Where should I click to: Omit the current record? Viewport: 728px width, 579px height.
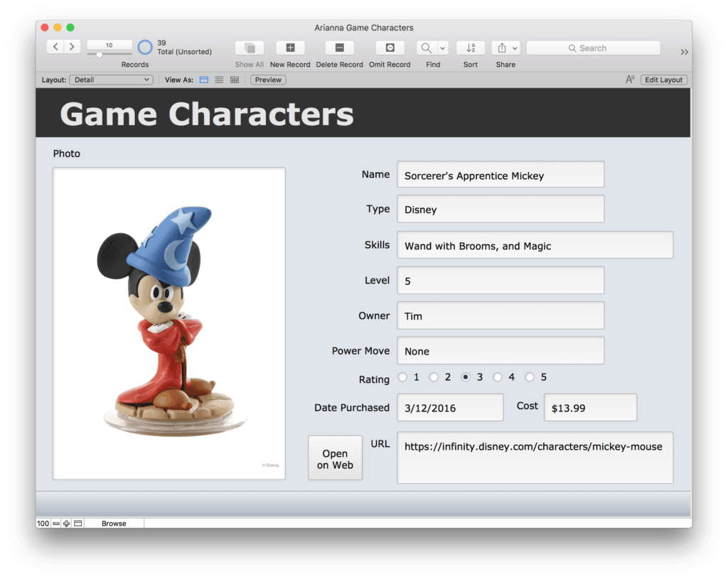coord(390,48)
